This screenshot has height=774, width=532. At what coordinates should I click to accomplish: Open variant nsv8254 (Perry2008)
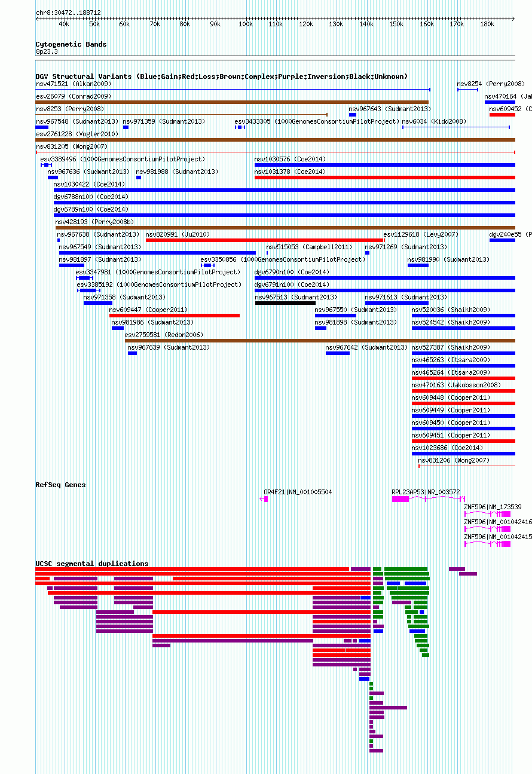point(491,84)
